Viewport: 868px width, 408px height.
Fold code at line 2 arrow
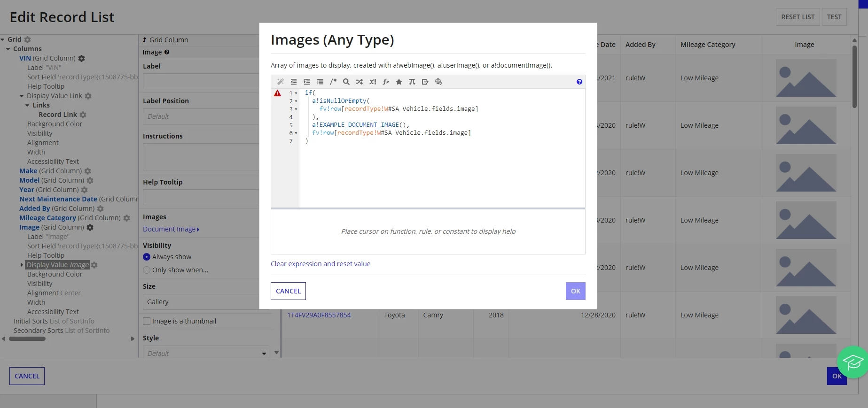(x=296, y=101)
